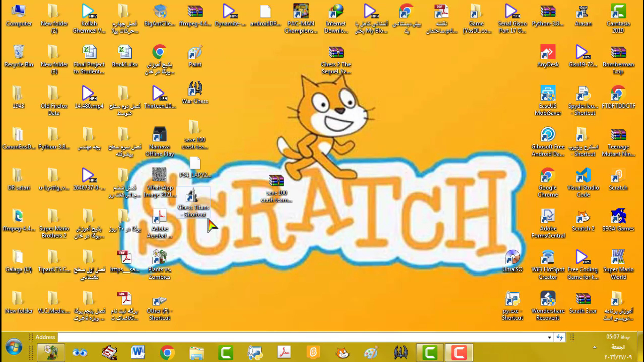Open the Adobe FormsCentral shortcut
Viewport: 644px width, 362px height.
click(x=548, y=224)
